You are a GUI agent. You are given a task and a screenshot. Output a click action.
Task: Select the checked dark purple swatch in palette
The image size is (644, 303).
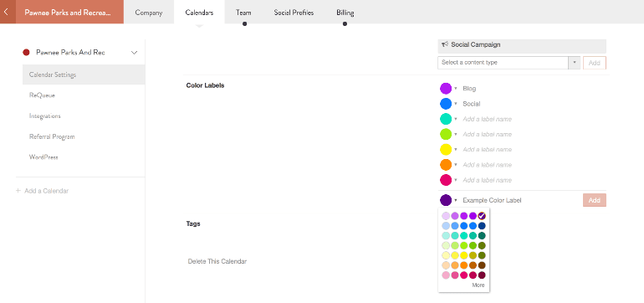[482, 216]
